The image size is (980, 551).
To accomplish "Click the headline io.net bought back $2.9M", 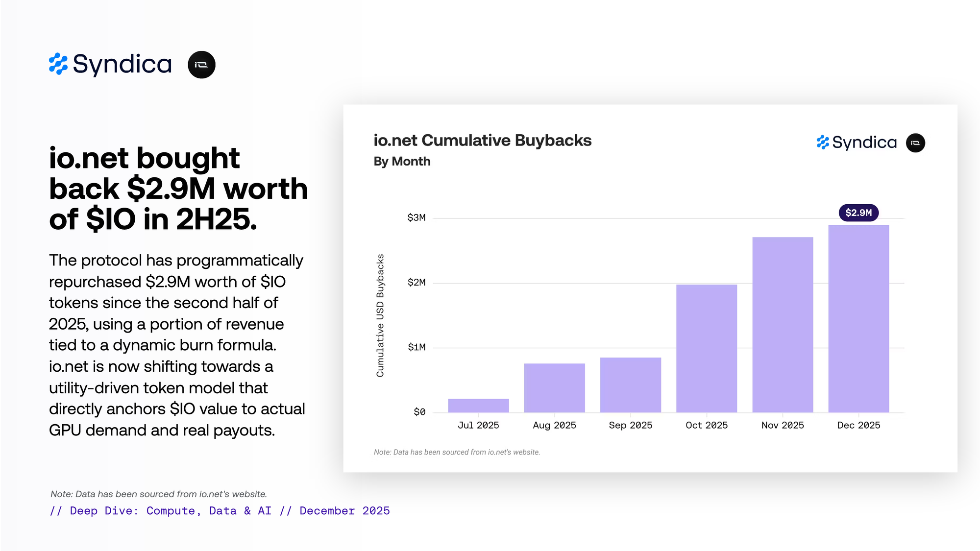I will tap(178, 189).
